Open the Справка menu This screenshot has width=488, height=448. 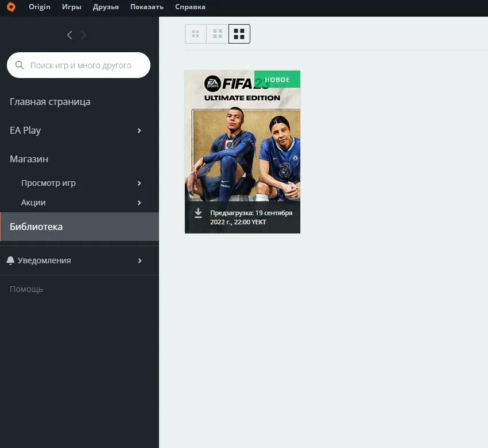[x=190, y=7]
